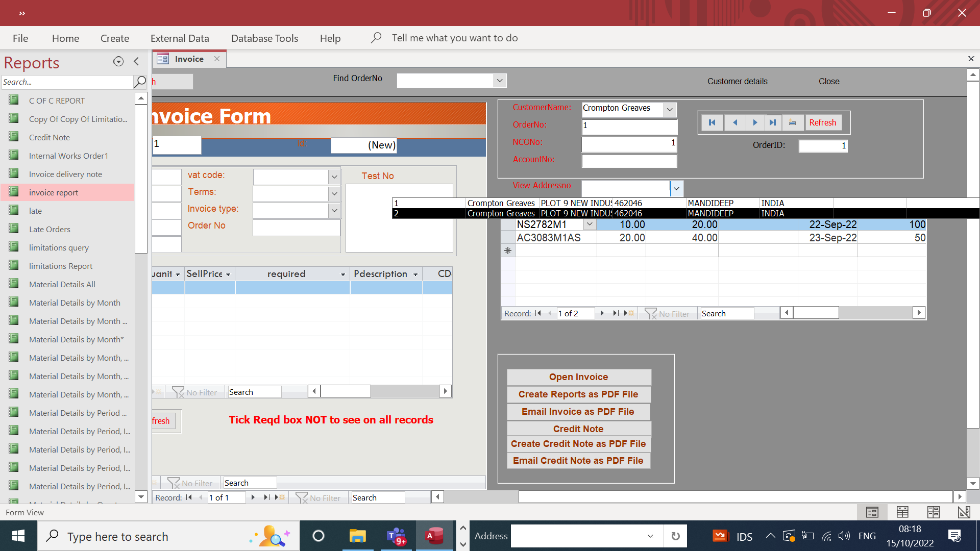Open the vat code dropdown
Viewport: 980px width, 551px height.
[334, 177]
